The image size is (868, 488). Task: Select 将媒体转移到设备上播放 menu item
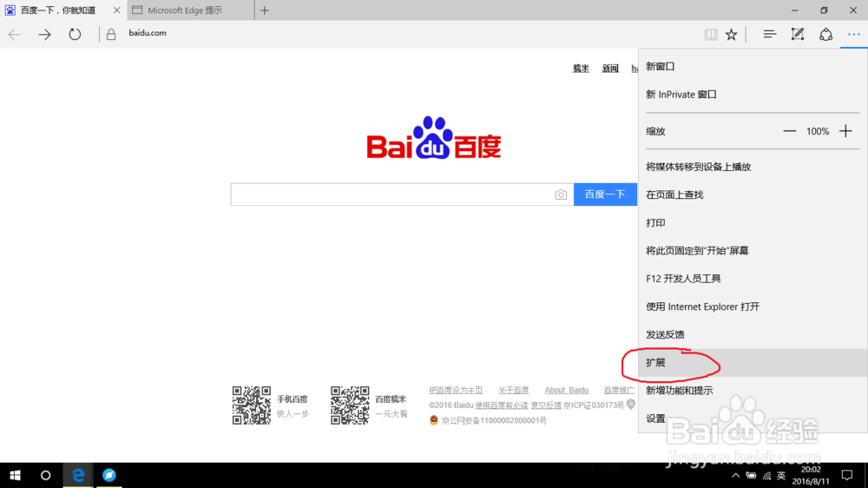pyautogui.click(x=753, y=167)
